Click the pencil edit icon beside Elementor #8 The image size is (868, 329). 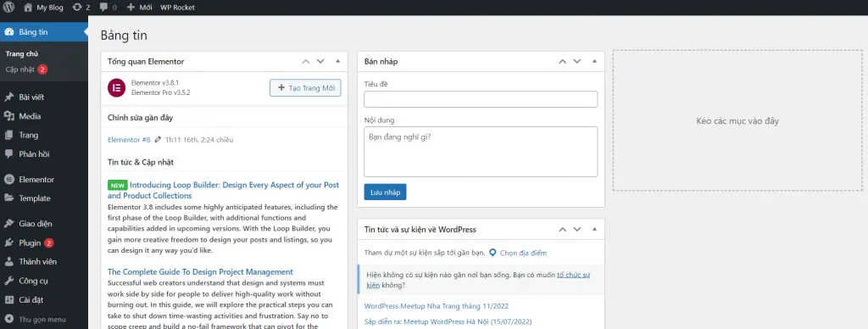pos(158,140)
